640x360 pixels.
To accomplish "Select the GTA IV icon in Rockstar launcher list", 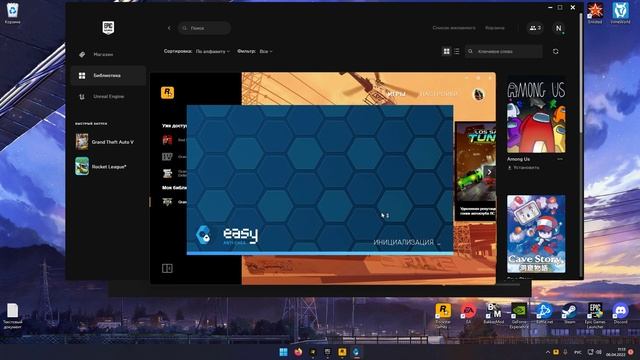I will (167, 157).
